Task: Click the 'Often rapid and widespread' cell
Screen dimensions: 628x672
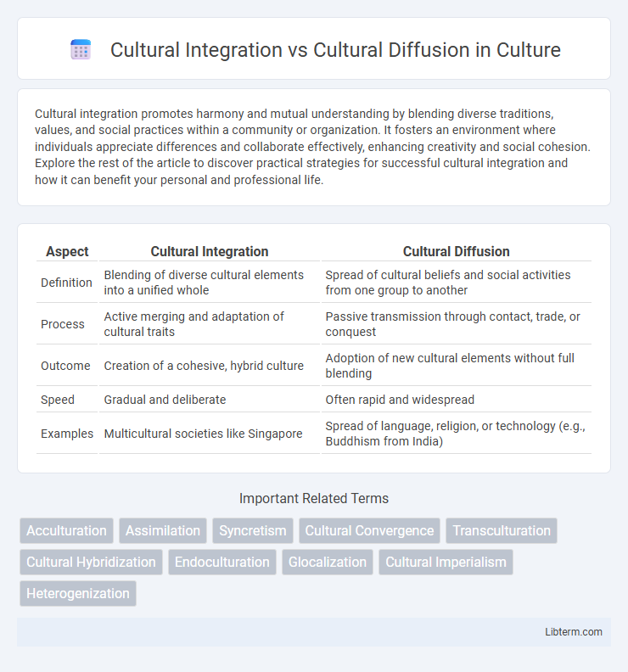Action: pyautogui.click(x=456, y=400)
